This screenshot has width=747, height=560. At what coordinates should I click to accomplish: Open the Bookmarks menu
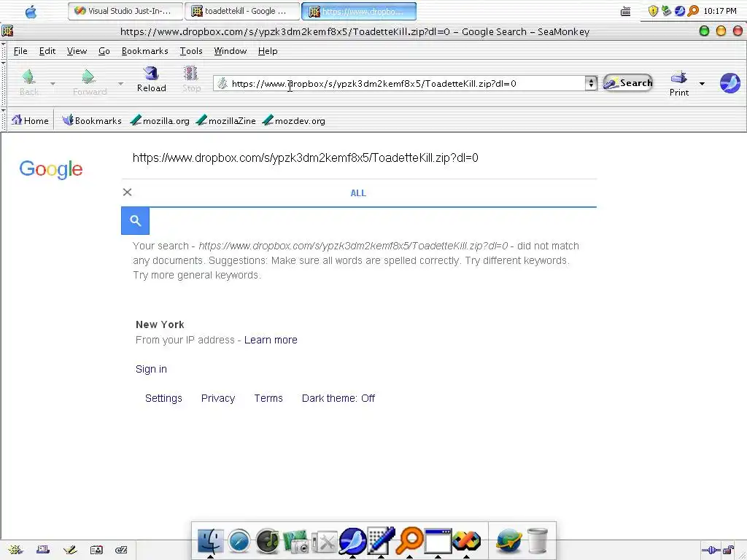(145, 51)
